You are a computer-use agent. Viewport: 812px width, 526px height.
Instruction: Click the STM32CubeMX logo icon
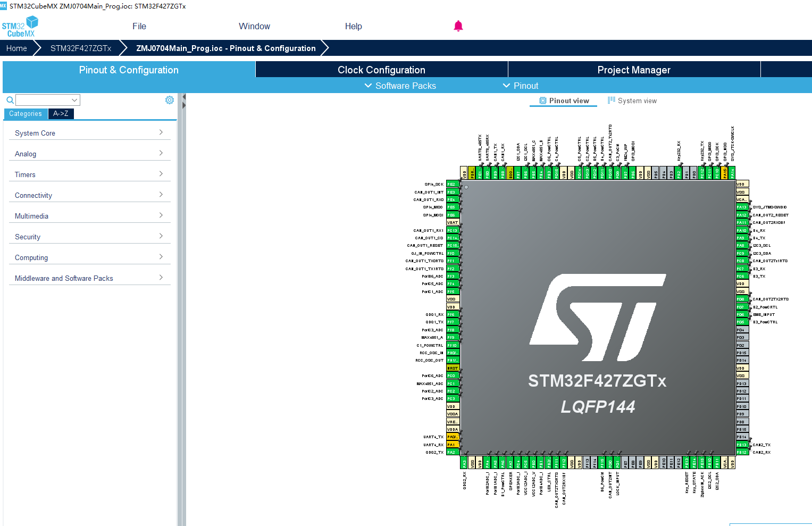tap(20, 26)
